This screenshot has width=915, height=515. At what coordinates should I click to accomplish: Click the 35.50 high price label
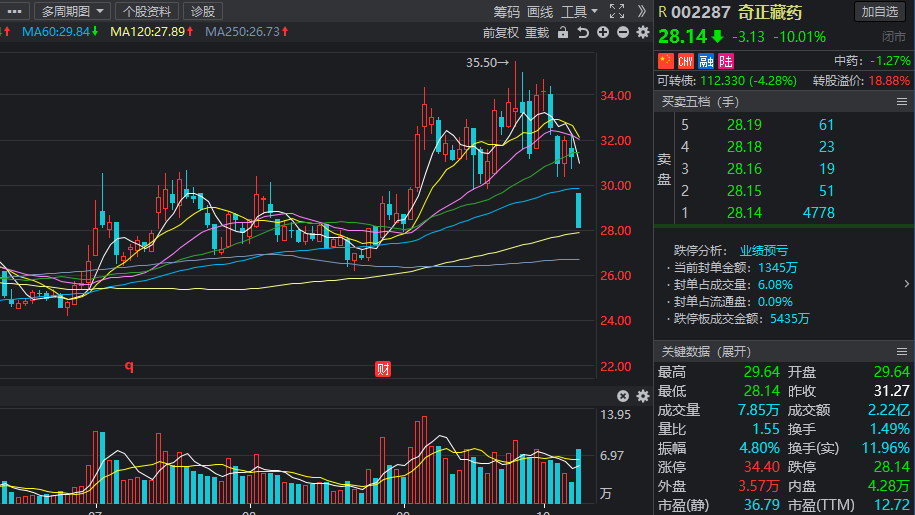click(487, 62)
